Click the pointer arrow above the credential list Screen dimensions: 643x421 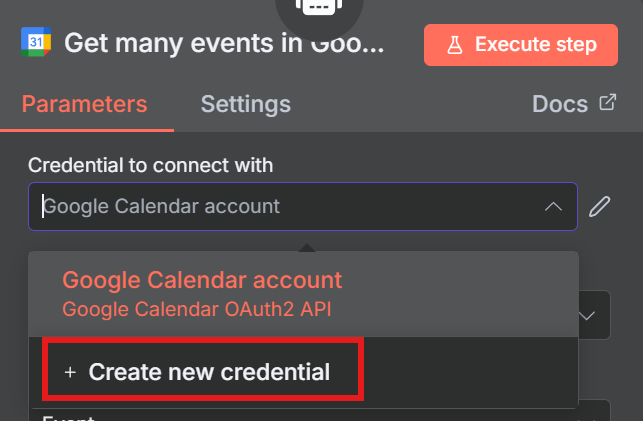click(303, 245)
